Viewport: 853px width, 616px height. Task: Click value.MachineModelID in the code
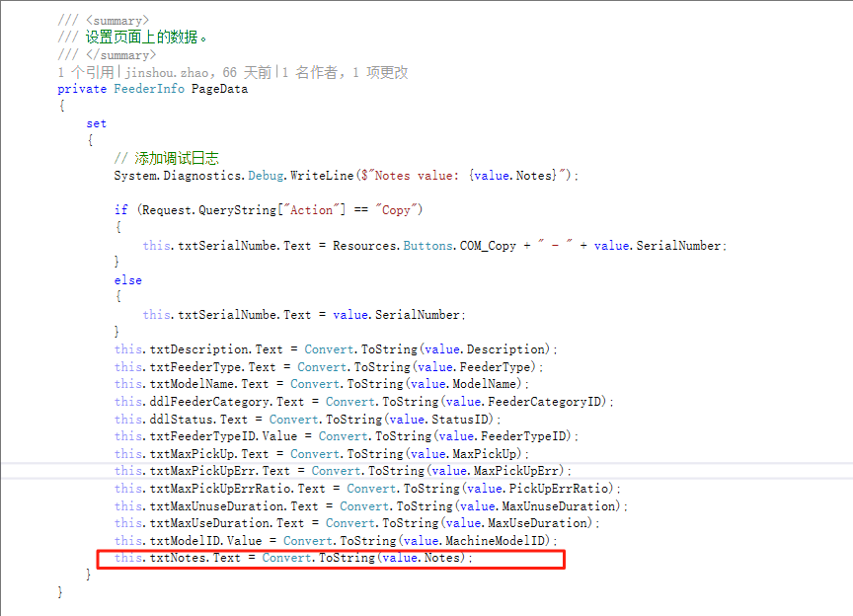474,541
